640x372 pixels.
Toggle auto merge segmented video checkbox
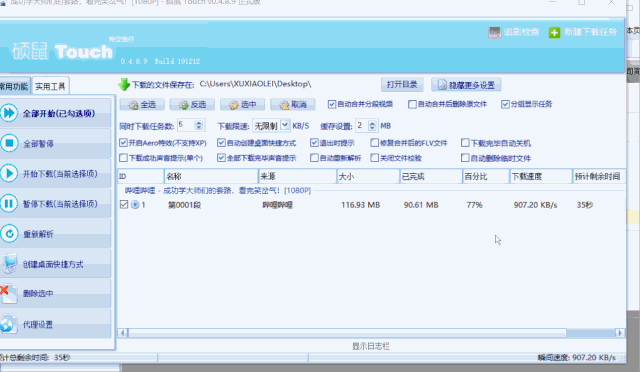332,104
